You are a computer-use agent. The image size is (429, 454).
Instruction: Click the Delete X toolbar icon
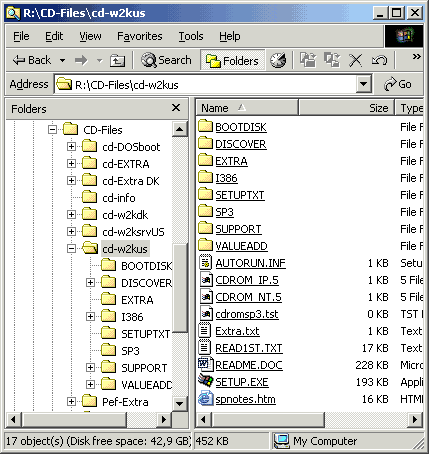(x=355, y=60)
